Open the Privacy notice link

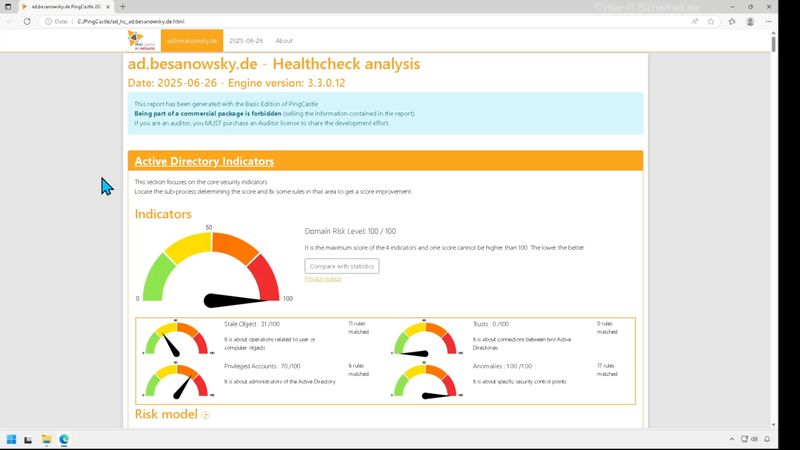click(x=322, y=279)
